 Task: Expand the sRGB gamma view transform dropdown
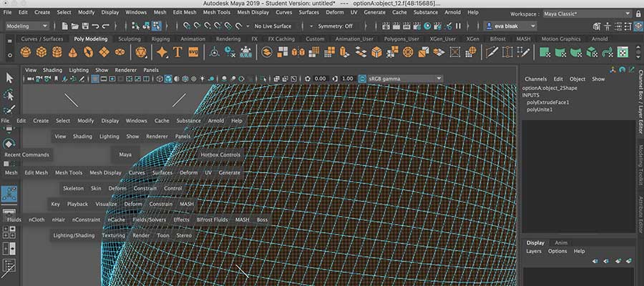pos(401,79)
